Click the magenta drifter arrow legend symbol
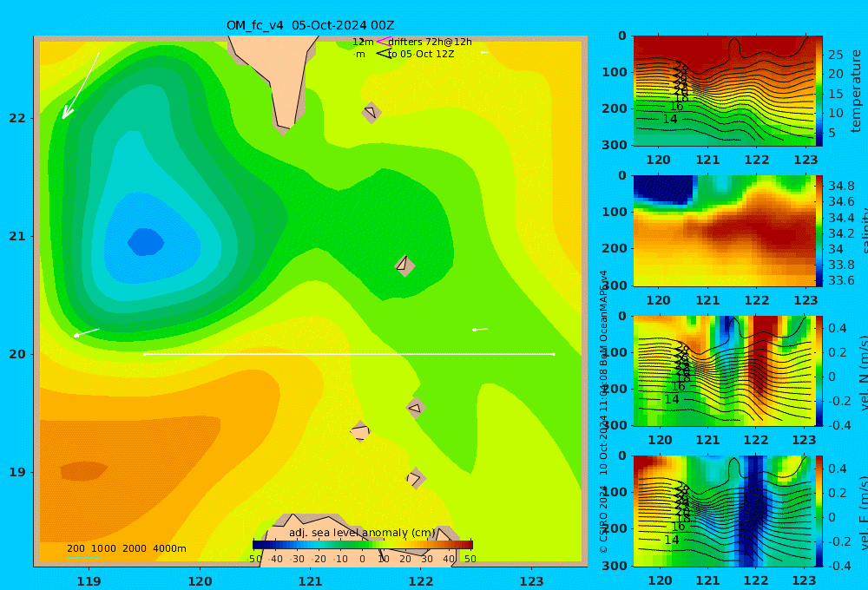 (383, 41)
